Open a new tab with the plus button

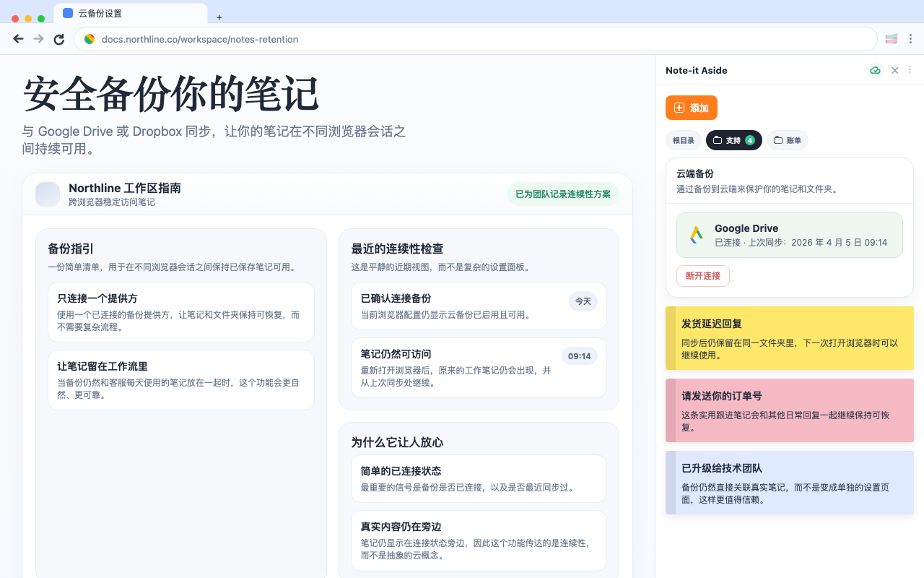coord(219,17)
